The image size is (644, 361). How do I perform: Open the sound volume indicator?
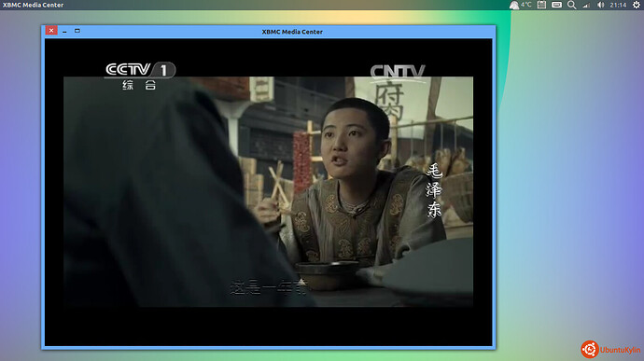click(601, 5)
